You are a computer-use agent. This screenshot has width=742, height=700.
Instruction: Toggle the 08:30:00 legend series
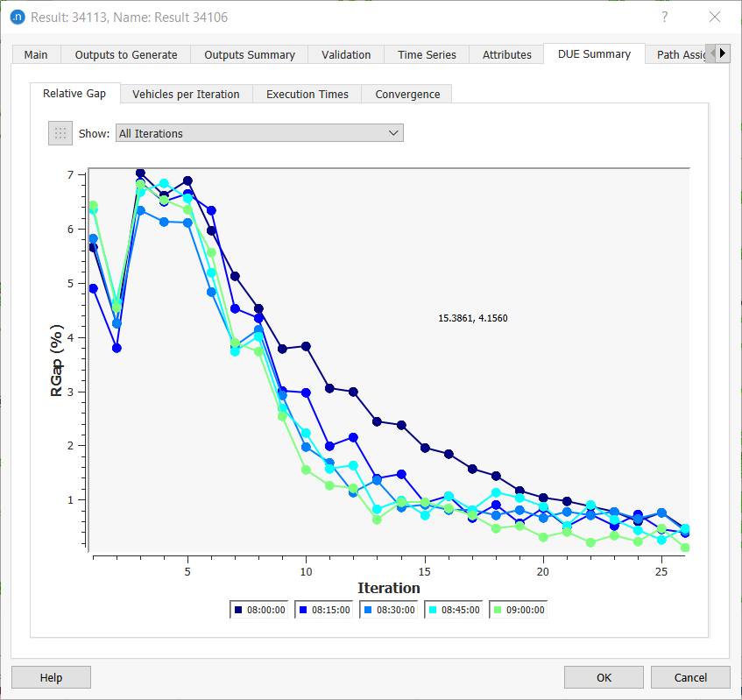coord(389,610)
